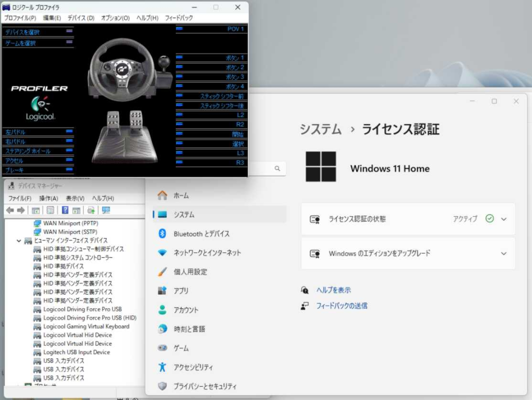Open ヘルプ(H) menu in Device Manager
This screenshot has height=400, width=532.
pos(103,199)
